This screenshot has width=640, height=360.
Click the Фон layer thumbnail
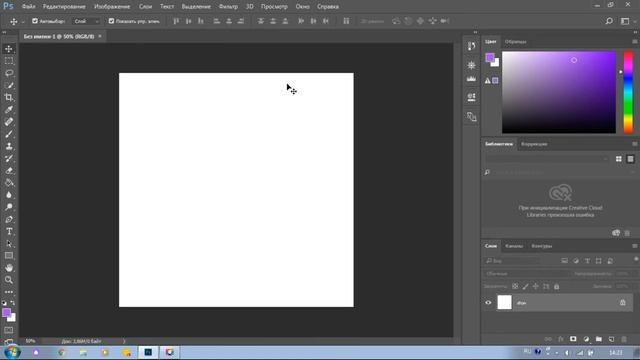[x=504, y=302]
